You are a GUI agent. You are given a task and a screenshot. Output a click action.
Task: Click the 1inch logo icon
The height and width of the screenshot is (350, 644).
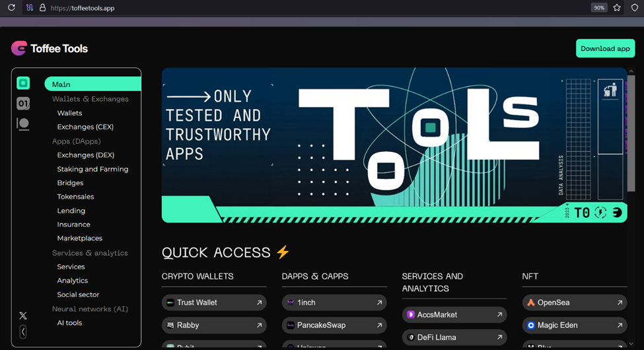(291, 302)
